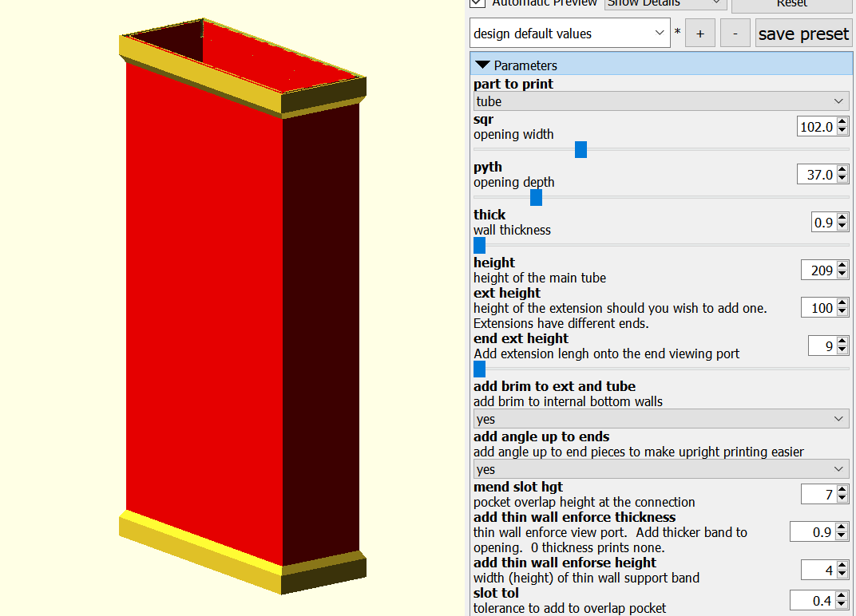Screen dimensions: 856x616
Task: Increase opening width with its up stepper arrow
Action: 844,121
